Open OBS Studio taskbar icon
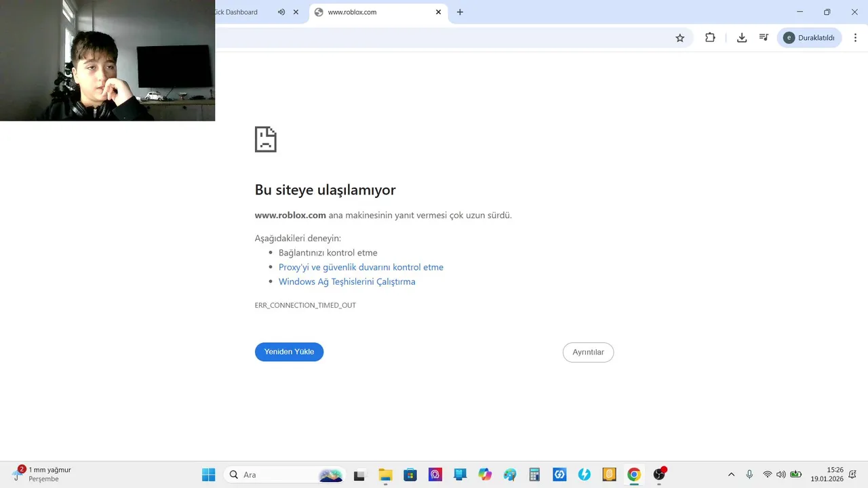 pyautogui.click(x=659, y=474)
